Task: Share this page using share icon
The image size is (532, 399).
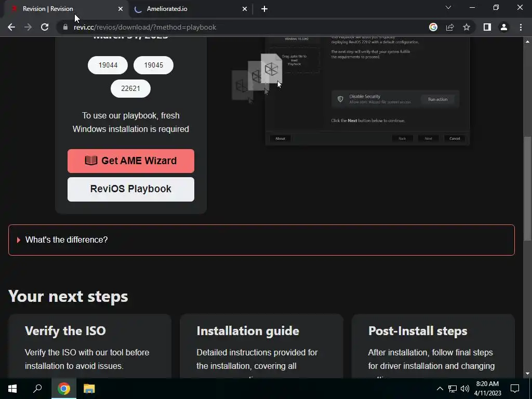Action: [x=450, y=27]
